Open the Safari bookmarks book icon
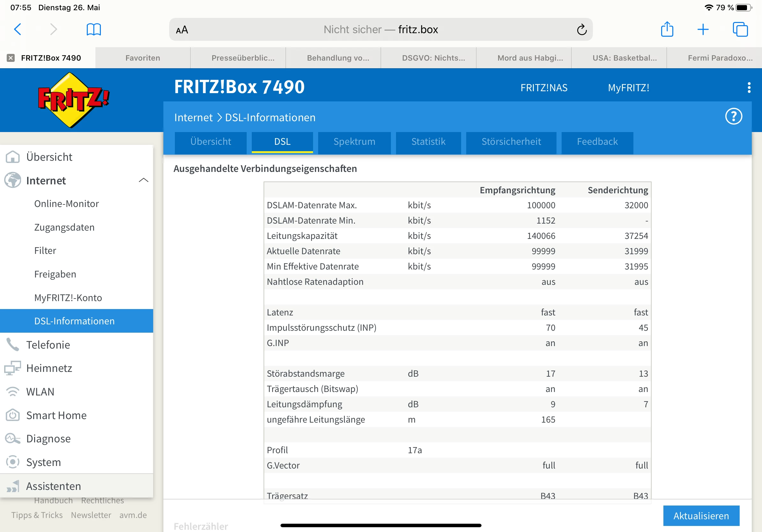762x532 pixels. pos(93,30)
